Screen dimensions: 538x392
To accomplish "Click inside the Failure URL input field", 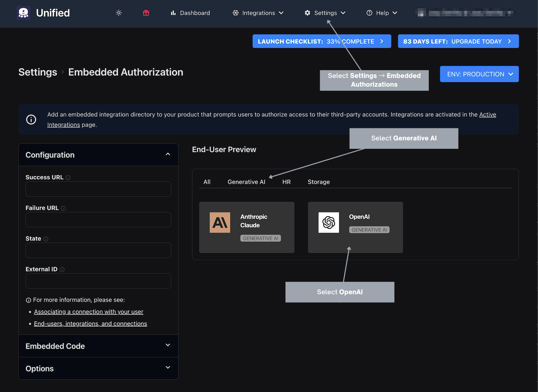I will click(98, 219).
